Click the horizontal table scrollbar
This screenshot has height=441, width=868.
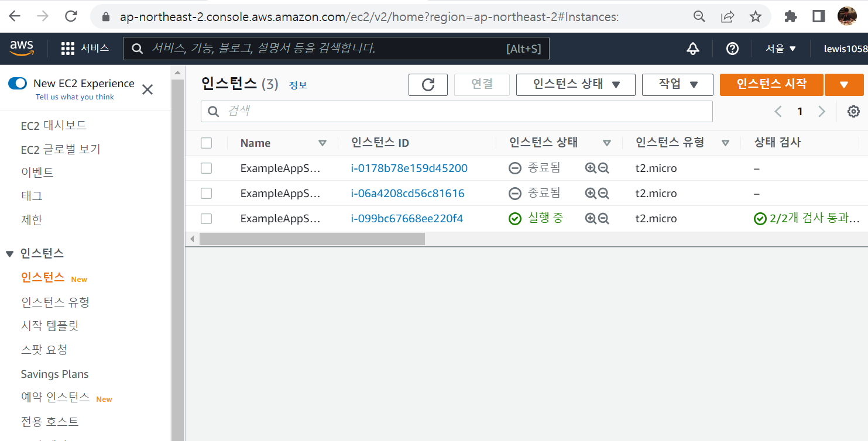[x=312, y=239]
